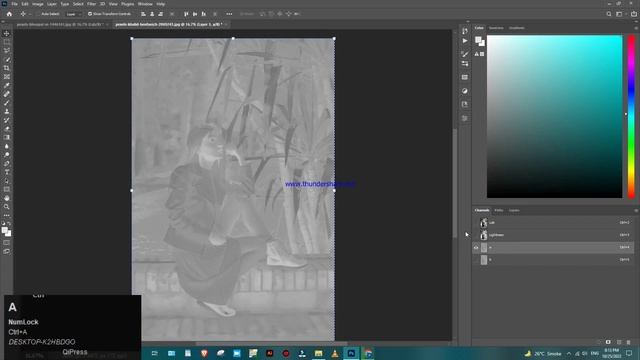The image size is (640, 360).
Task: Select the Pen tool
Action: (x=7, y=163)
